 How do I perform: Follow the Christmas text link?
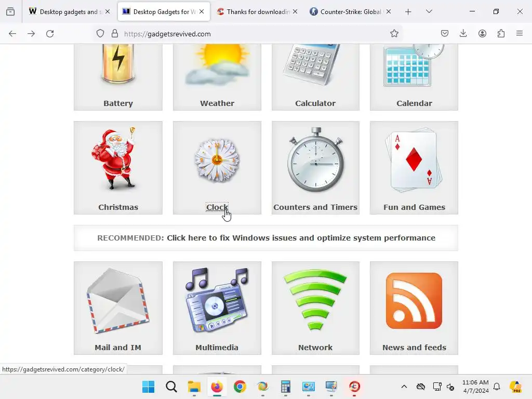118,207
